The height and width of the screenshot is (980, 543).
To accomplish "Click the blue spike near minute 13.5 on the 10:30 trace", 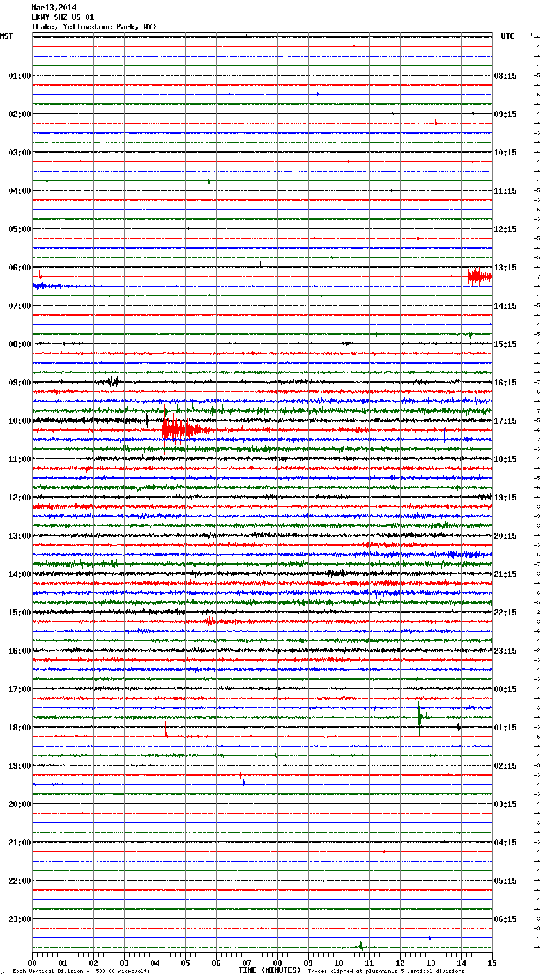I will tap(445, 438).
